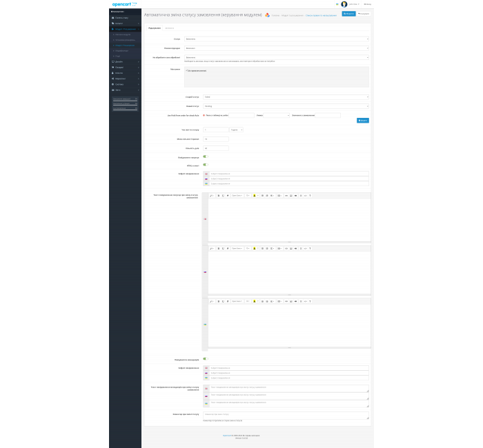The height and width of the screenshot is (448, 483).
Task: Open code view in the third (Ukrainian) editor toolbar
Action: point(306,302)
